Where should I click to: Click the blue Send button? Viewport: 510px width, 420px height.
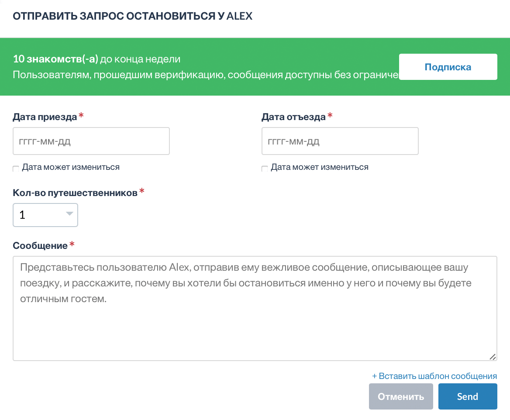coord(468,396)
